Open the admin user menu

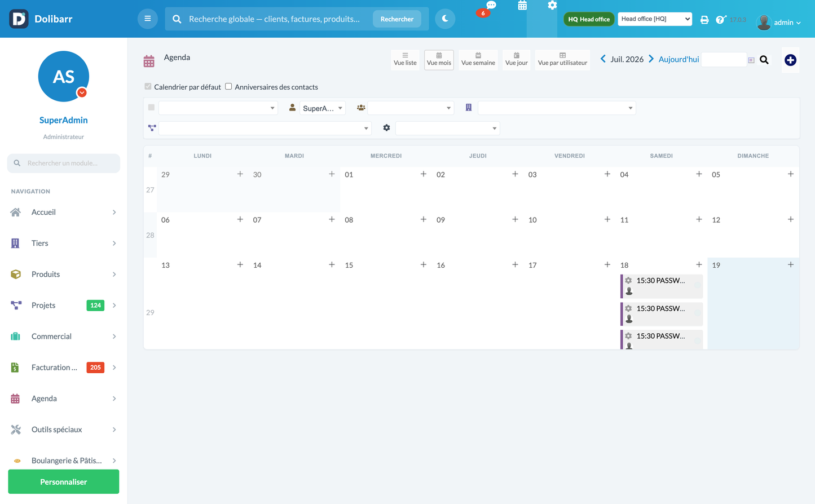779,22
